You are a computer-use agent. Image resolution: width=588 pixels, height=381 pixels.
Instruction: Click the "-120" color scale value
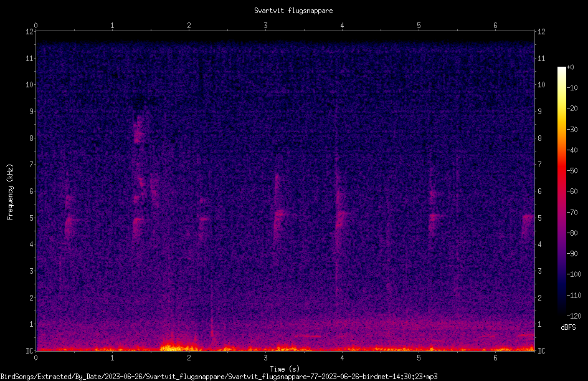tap(574, 316)
